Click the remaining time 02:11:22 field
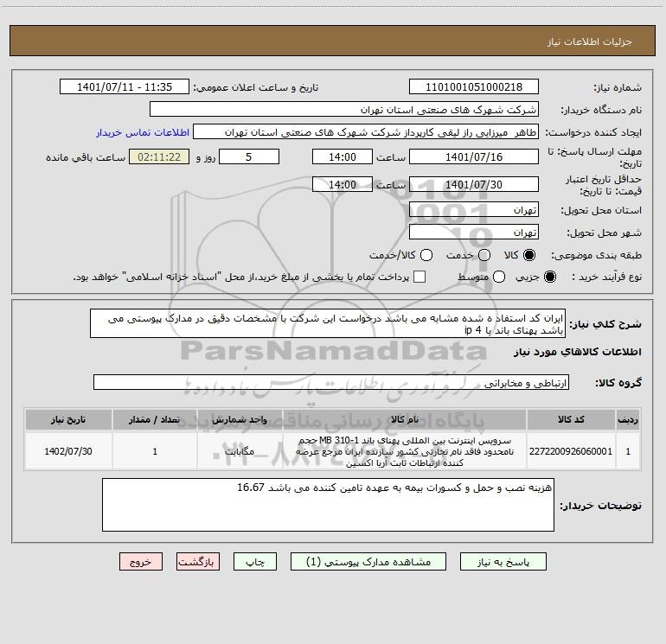The height and width of the screenshot is (644, 666). click(159, 157)
